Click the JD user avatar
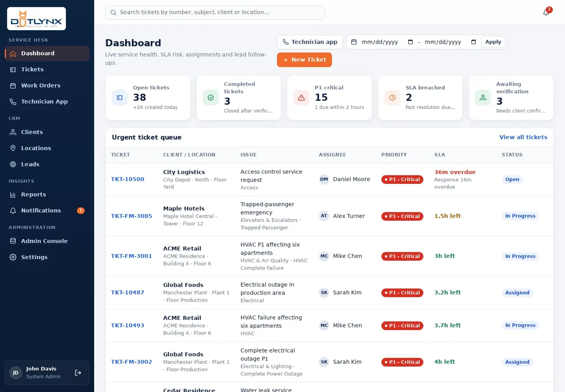Viewport: 565px width, 392px height. pos(16,373)
